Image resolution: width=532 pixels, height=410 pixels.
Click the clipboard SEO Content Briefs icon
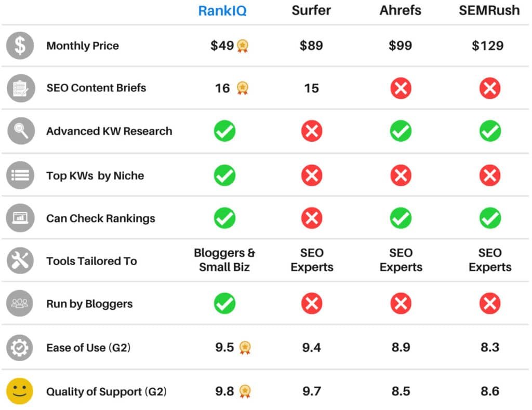click(x=20, y=88)
